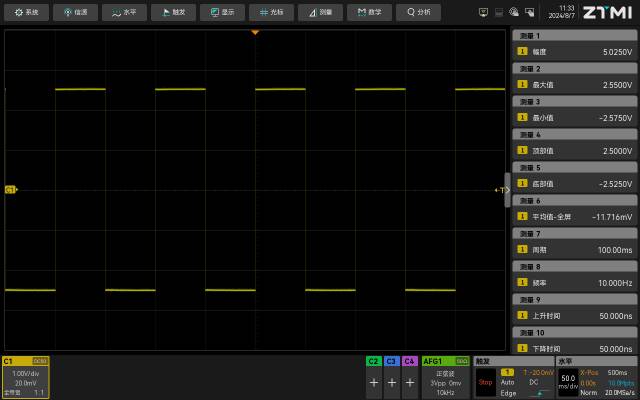Click the trigger level T:-20.0mV value
The image size is (640, 400).
[x=538, y=372]
